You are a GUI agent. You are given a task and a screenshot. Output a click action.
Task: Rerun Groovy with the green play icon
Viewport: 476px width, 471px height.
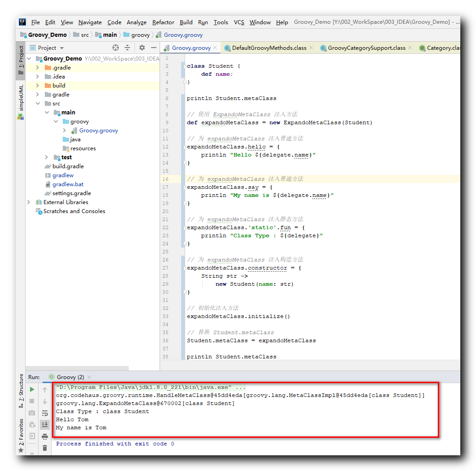[32, 389]
